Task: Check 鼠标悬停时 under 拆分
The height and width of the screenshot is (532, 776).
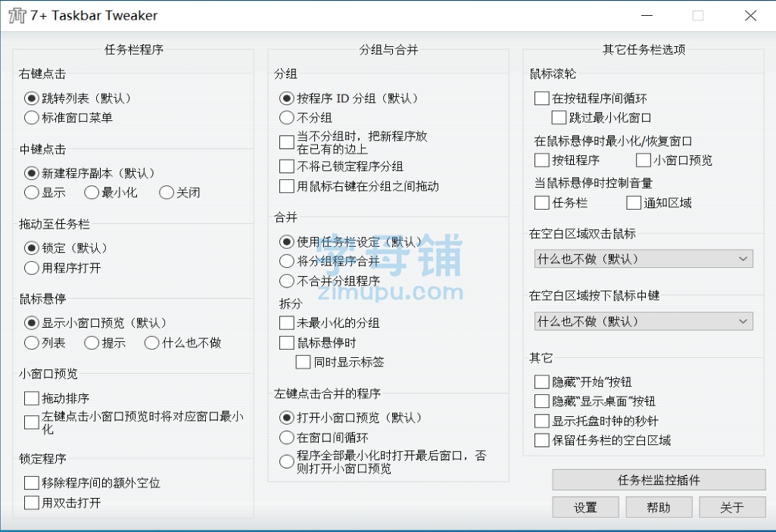Action: point(286,343)
